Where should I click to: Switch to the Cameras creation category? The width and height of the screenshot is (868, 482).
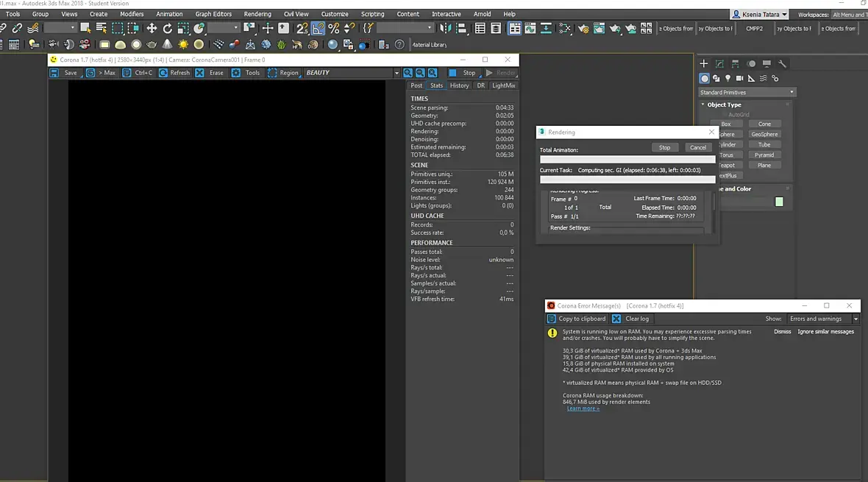[739, 78]
